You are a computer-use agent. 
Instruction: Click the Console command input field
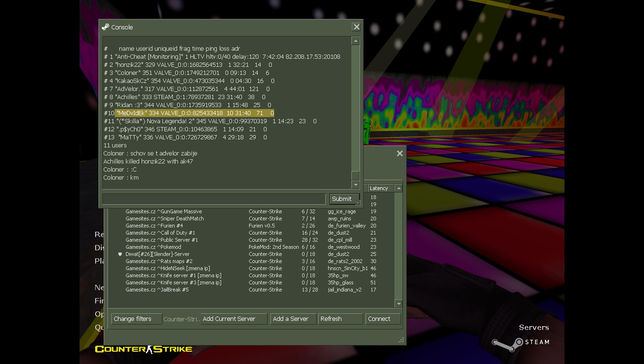pyautogui.click(x=214, y=199)
